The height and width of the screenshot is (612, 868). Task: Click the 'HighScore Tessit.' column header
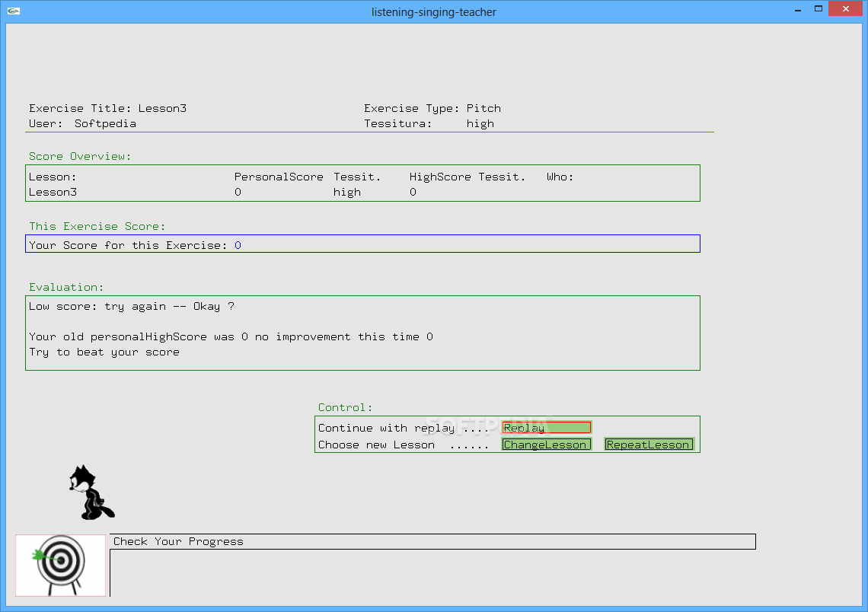coord(468,177)
